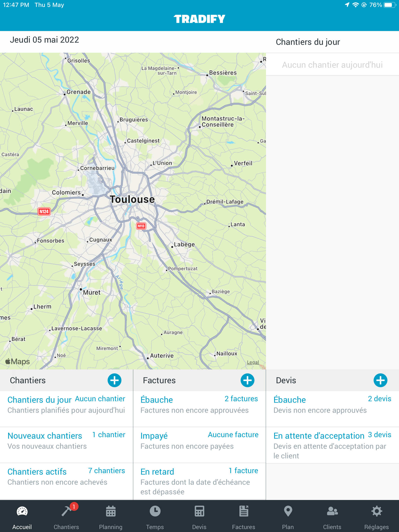Open En attente d'acceptation devis row
399x532 pixels.
pos(332,445)
